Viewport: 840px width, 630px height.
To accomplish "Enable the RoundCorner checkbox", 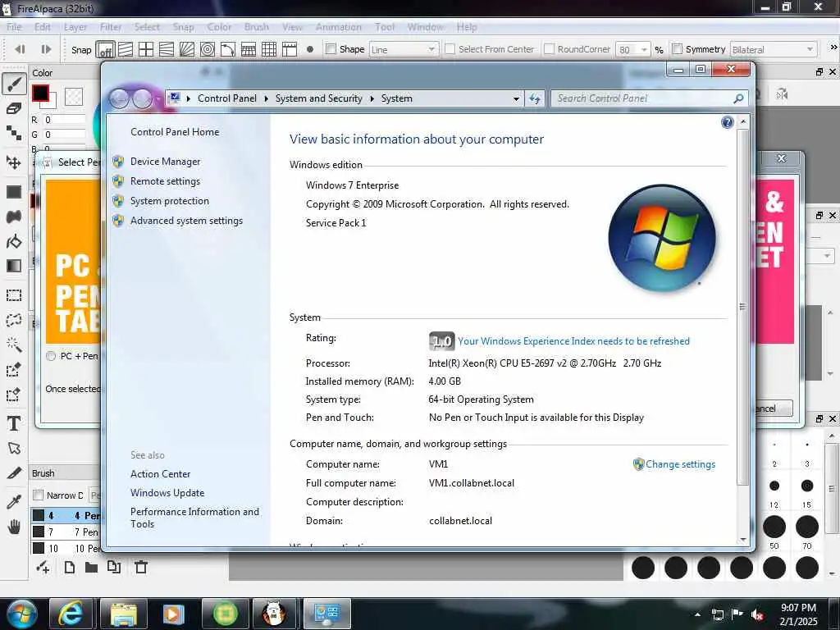I will [549, 49].
